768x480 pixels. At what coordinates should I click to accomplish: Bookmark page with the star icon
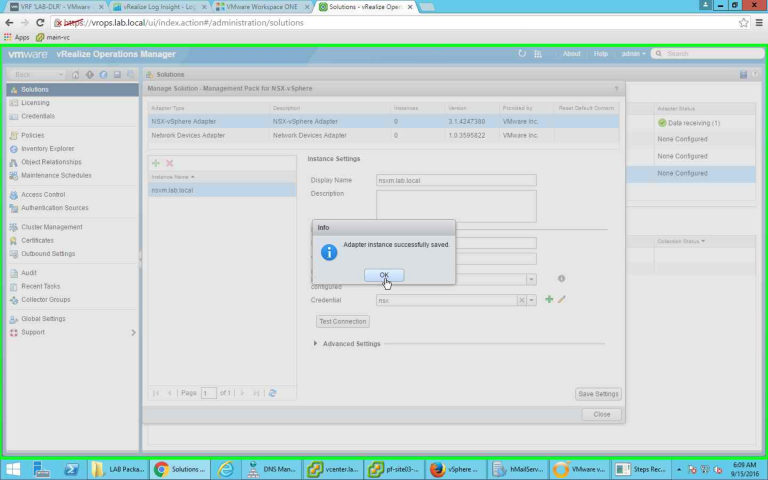tap(744, 23)
